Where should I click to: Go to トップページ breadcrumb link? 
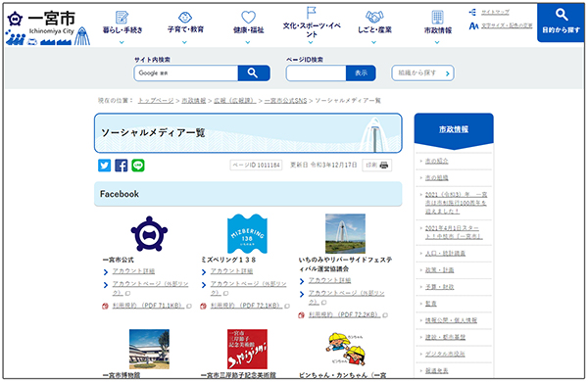tap(156, 101)
